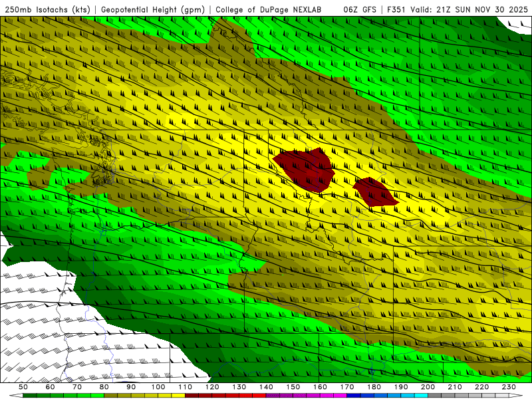The height and width of the screenshot is (399, 532).
Task: Click the '50' value on the color scale
Action: click(x=23, y=387)
